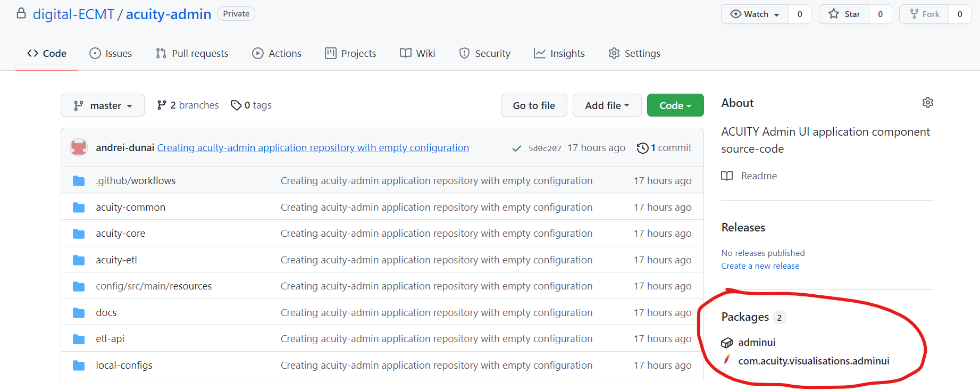The width and height of the screenshot is (980, 390).
Task: Expand the master branch selector
Action: pos(103,105)
